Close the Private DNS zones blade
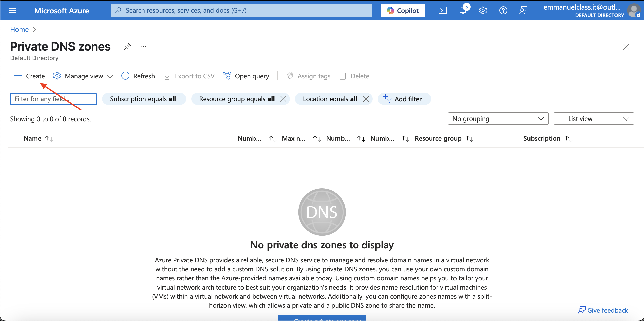The image size is (644, 321). click(626, 47)
